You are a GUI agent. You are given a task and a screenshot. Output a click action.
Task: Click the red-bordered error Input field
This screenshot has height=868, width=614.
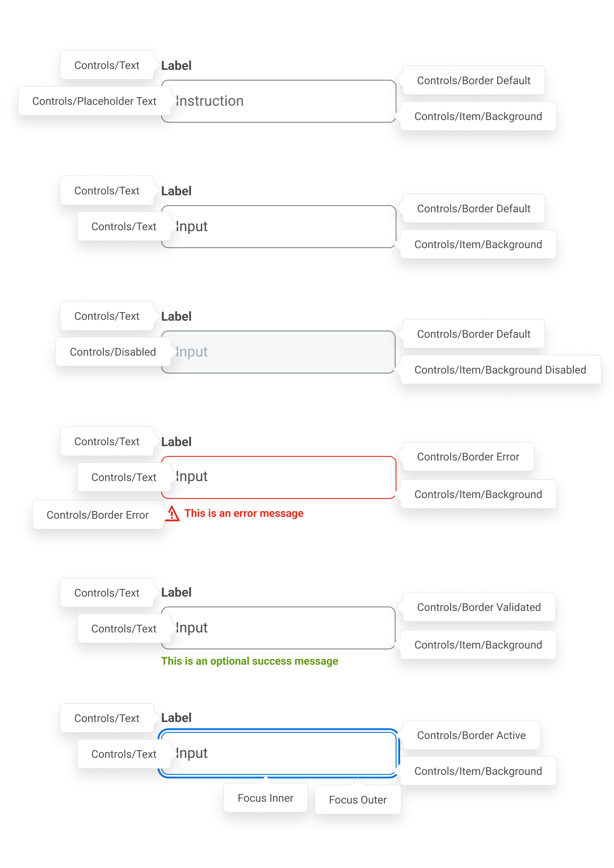[x=278, y=477]
